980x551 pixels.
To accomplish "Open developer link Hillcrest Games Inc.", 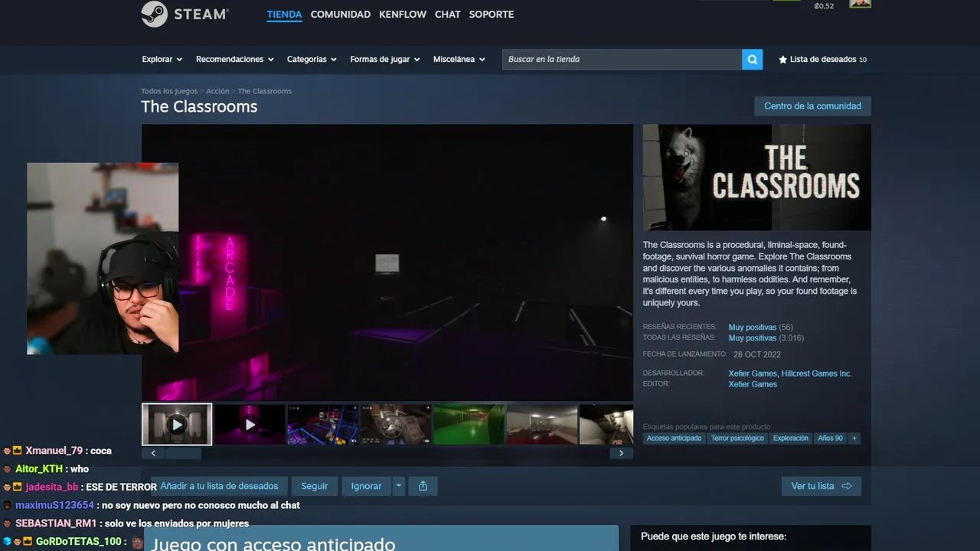I will (x=816, y=374).
